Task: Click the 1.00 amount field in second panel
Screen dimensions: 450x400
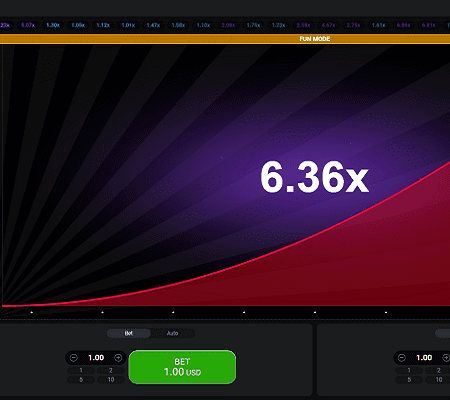Action: [x=424, y=358]
